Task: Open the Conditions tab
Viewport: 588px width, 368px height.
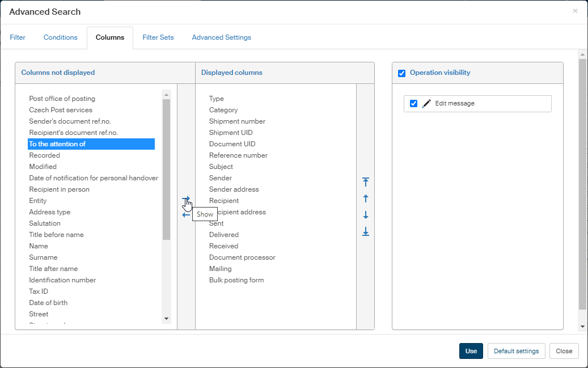Action: click(60, 37)
